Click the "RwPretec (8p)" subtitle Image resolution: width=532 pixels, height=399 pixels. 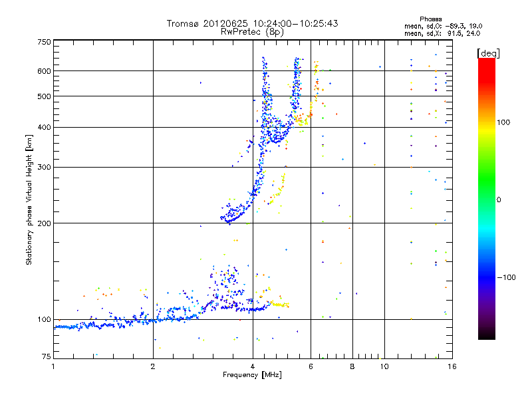(x=252, y=32)
